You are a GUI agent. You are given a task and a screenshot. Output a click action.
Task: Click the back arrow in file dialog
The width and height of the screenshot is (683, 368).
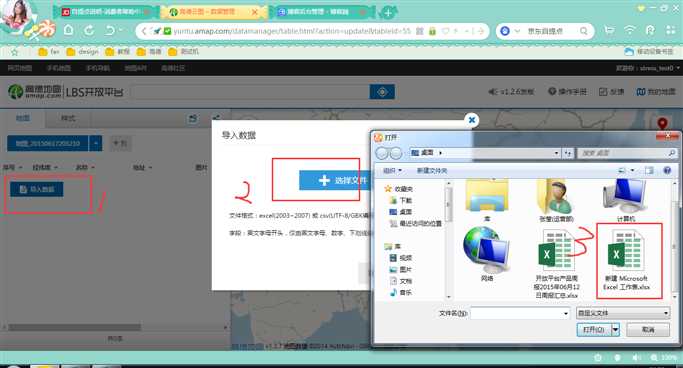click(382, 153)
